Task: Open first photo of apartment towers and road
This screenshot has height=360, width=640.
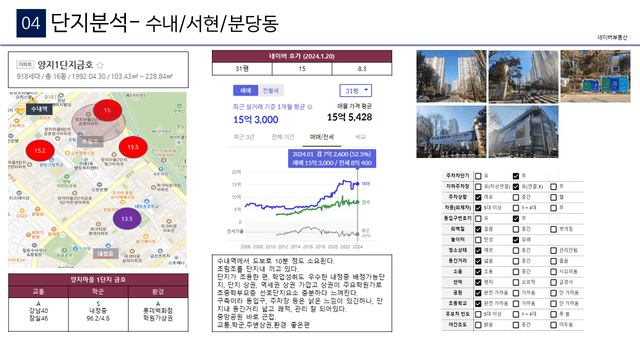Action: (x=451, y=76)
